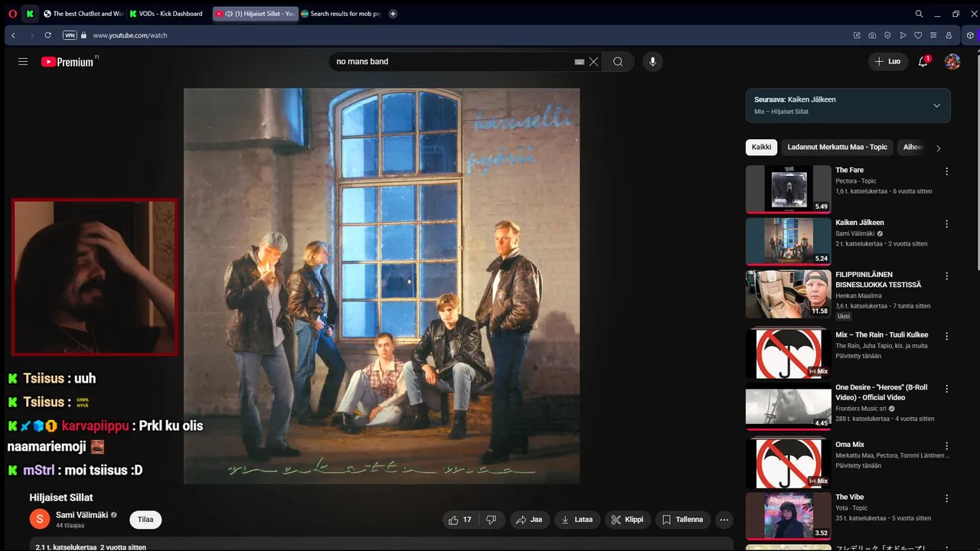Open the privacy shield icon
The height and width of the screenshot is (551, 980).
coord(887,35)
